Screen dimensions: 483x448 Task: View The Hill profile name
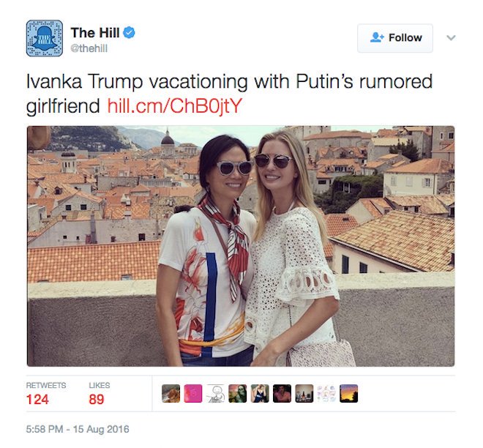(x=95, y=33)
